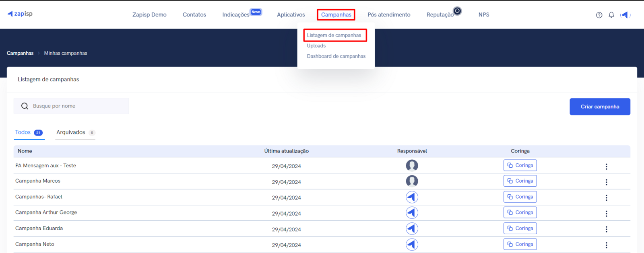
Task: Click responsible icon for Campanhas- Rafael
Action: pyautogui.click(x=412, y=197)
